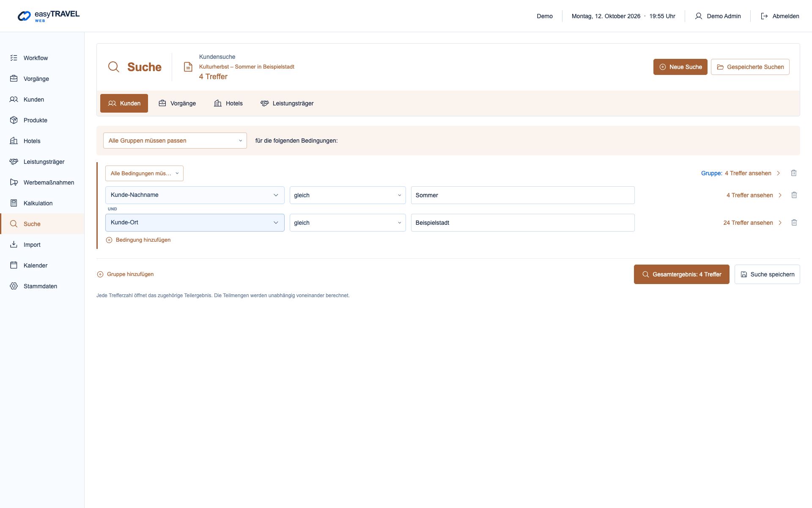The height and width of the screenshot is (508, 812).
Task: Delete the Kunde-Nachname condition row
Action: pos(794,195)
